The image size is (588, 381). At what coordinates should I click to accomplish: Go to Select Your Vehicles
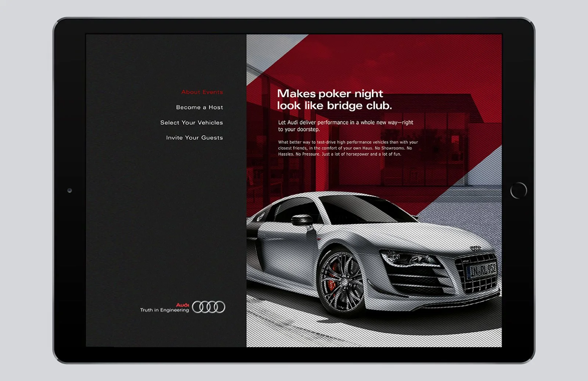click(191, 122)
